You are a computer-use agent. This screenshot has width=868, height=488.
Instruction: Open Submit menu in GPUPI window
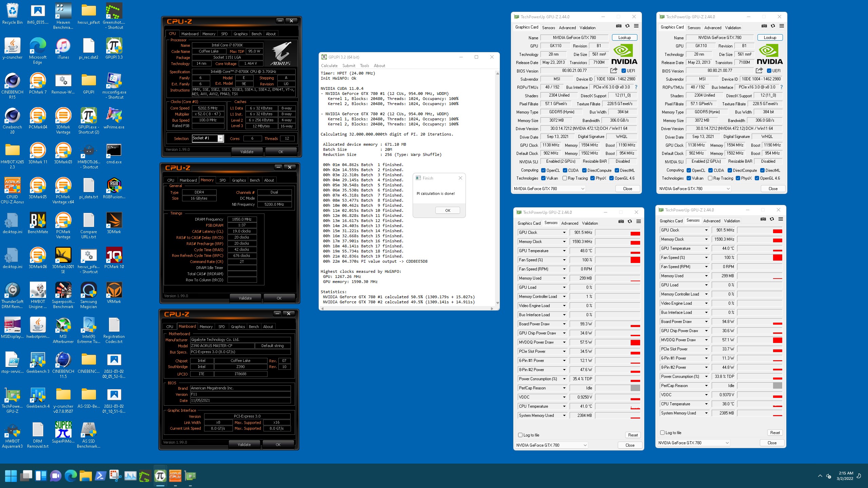tap(349, 66)
